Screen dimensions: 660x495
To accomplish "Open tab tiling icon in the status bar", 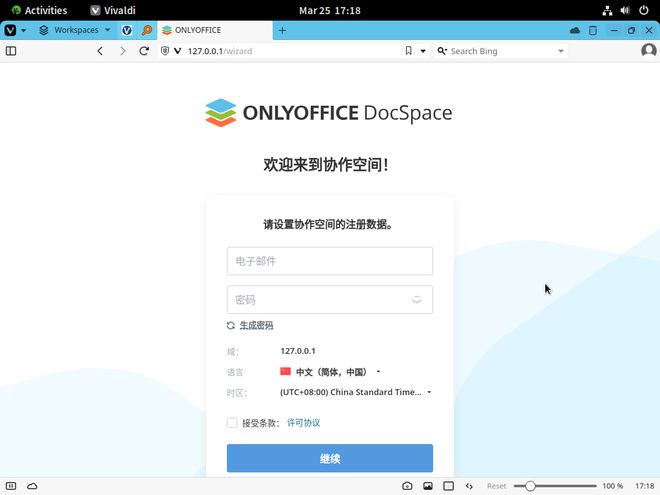I will coord(448,486).
